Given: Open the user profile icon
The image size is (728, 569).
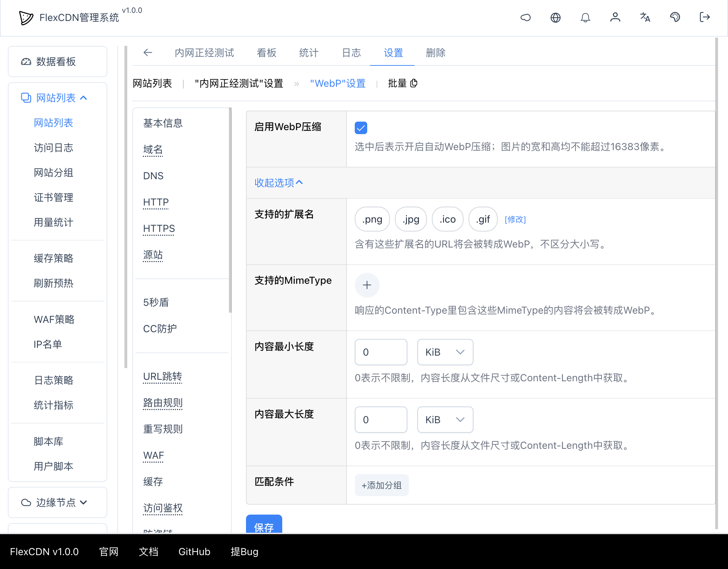Looking at the screenshot, I should pyautogui.click(x=615, y=17).
